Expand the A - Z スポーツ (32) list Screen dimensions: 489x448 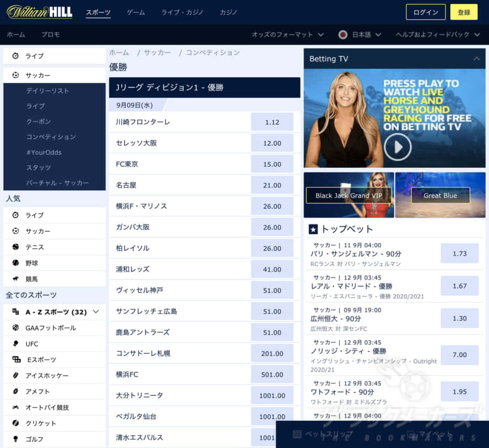96,312
